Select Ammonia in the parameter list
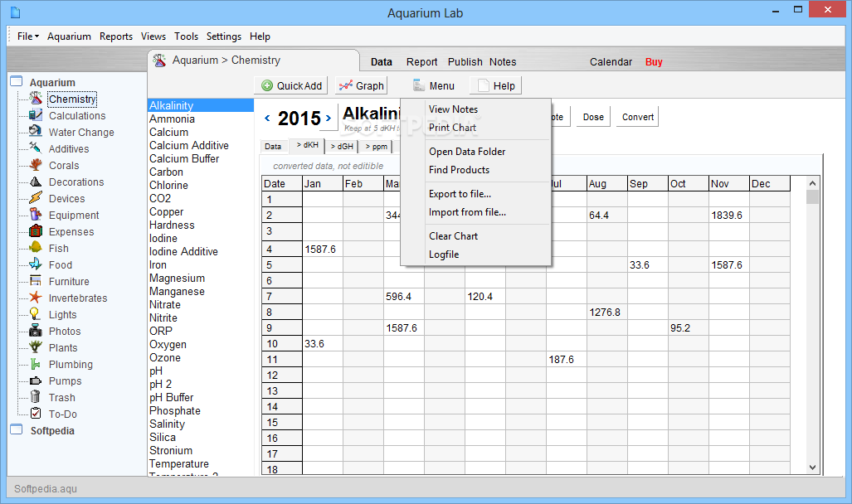 (201, 119)
